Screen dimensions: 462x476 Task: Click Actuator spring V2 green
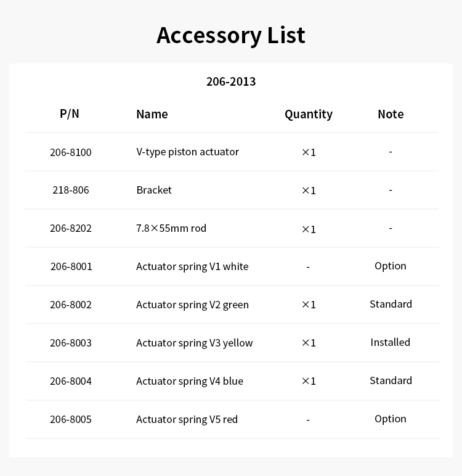192,305
